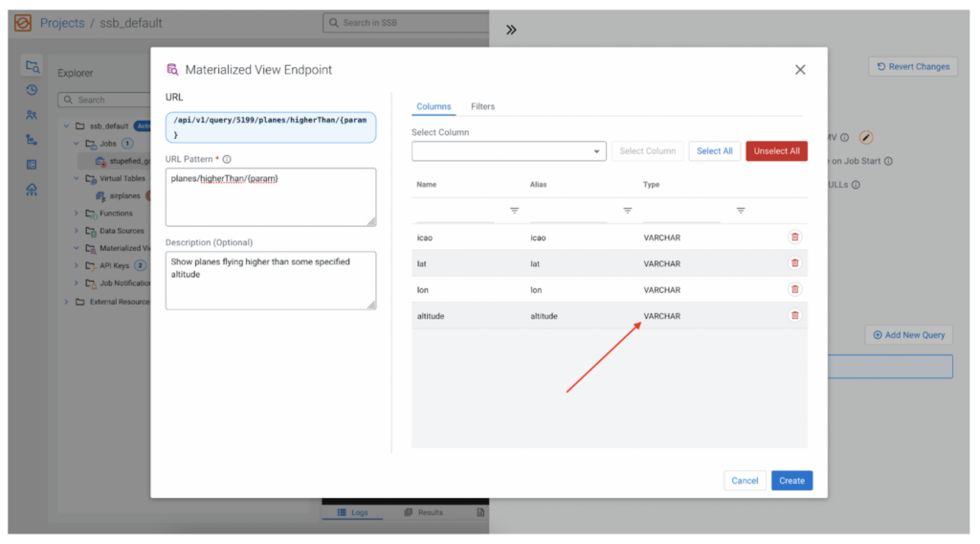
Task: Open the Logs tab
Action: click(x=352, y=512)
